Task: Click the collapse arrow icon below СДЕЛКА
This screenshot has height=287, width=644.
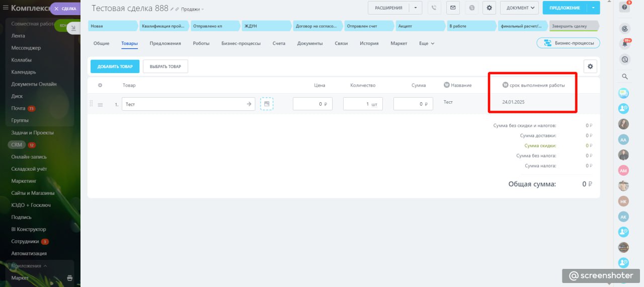Action: click(x=73, y=28)
